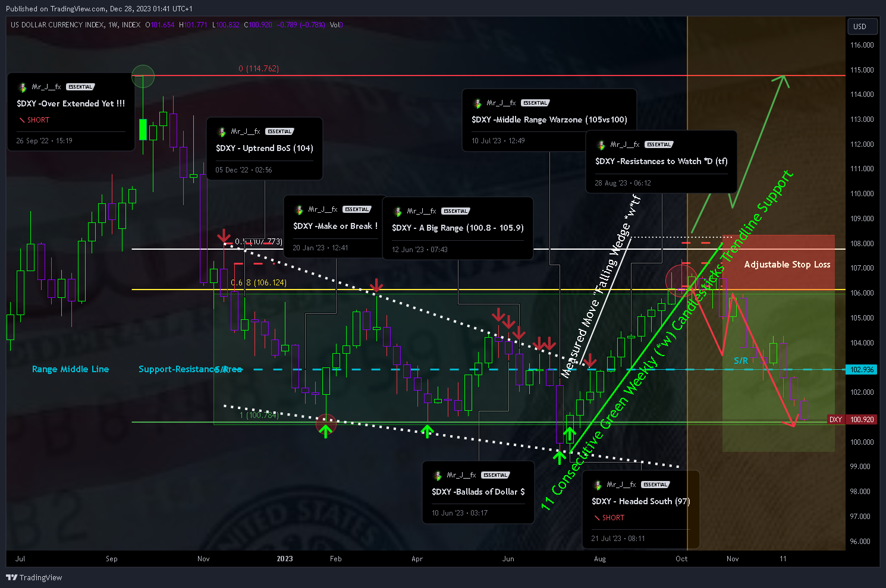886x588 pixels.
Task: Open idea '$DXY - A Big Range (100.8 - 105.9)'
Action: pos(458,228)
